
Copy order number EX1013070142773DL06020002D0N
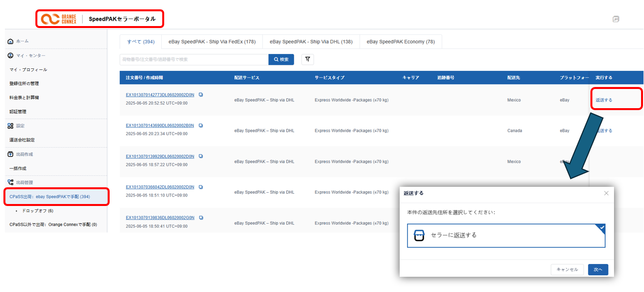[201, 95]
